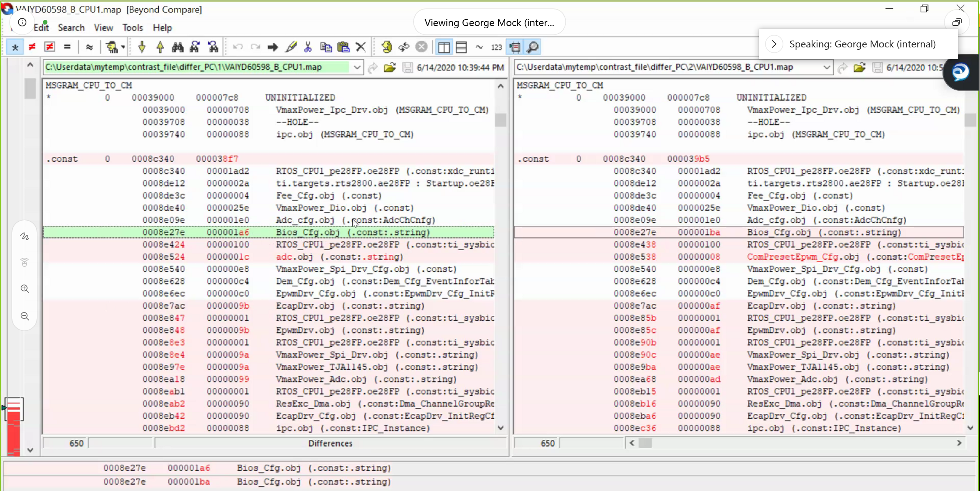The height and width of the screenshot is (491, 980).
Task: Click the pop-out window icon top right
Action: 957,22
